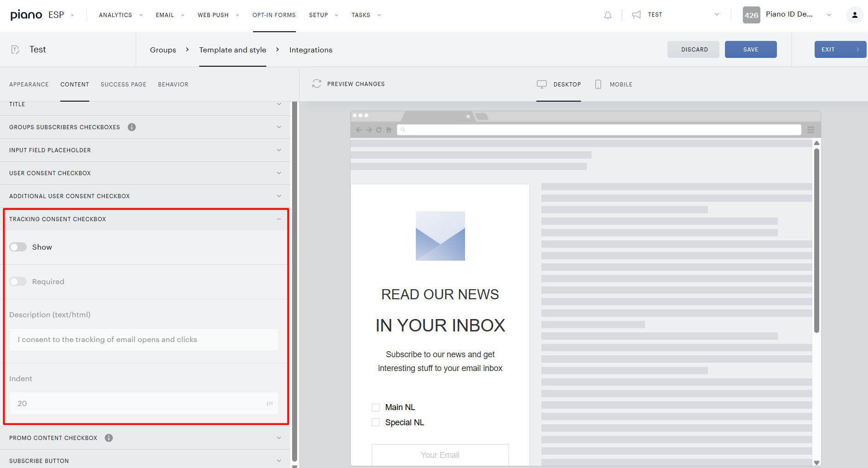Screen dimensions: 868x468
Task: Open the Behavior tab
Action: [x=173, y=84]
